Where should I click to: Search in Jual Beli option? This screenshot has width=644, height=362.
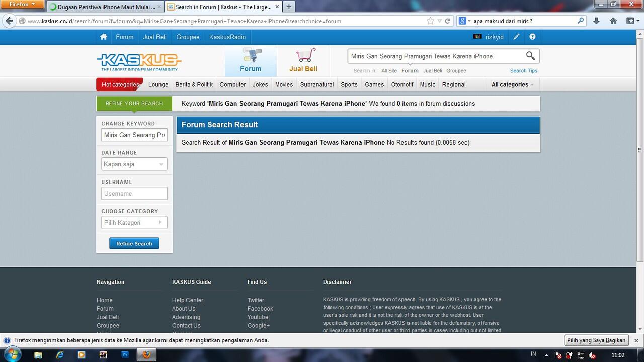(x=432, y=71)
